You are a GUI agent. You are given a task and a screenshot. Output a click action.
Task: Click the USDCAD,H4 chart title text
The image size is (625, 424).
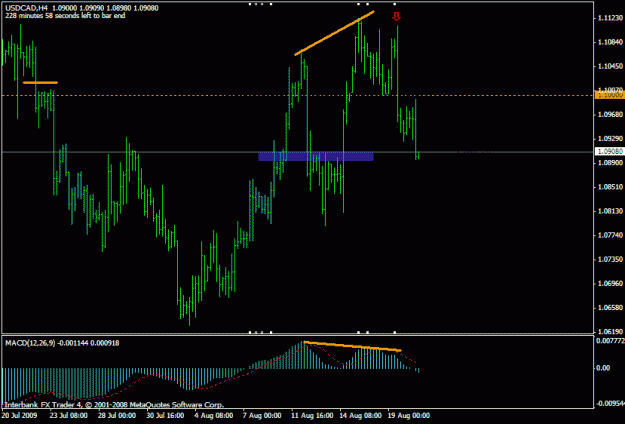[x=24, y=8]
